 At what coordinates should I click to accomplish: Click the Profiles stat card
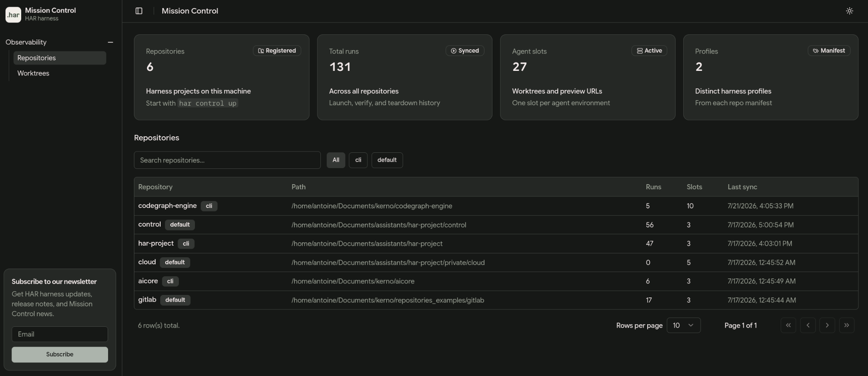771,77
